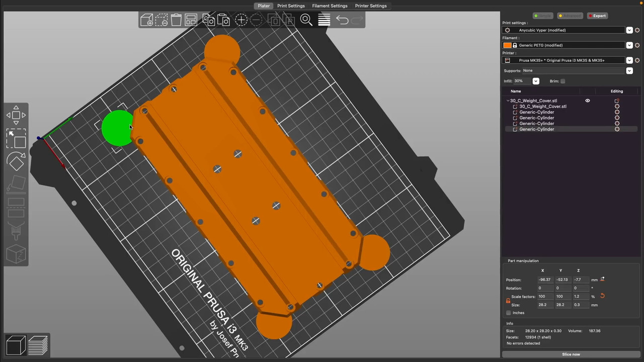
Task: Open Filament preset dropdown
Action: [x=629, y=45]
